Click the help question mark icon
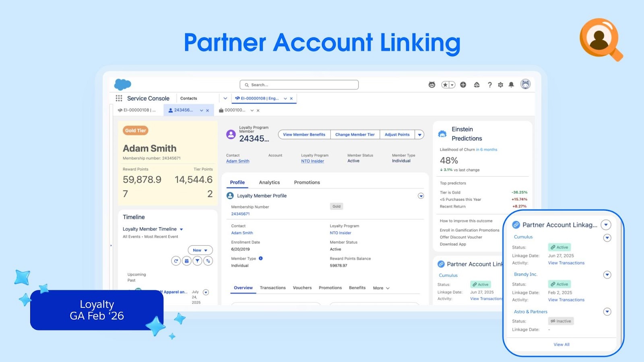The height and width of the screenshot is (362, 644). pyautogui.click(x=489, y=85)
